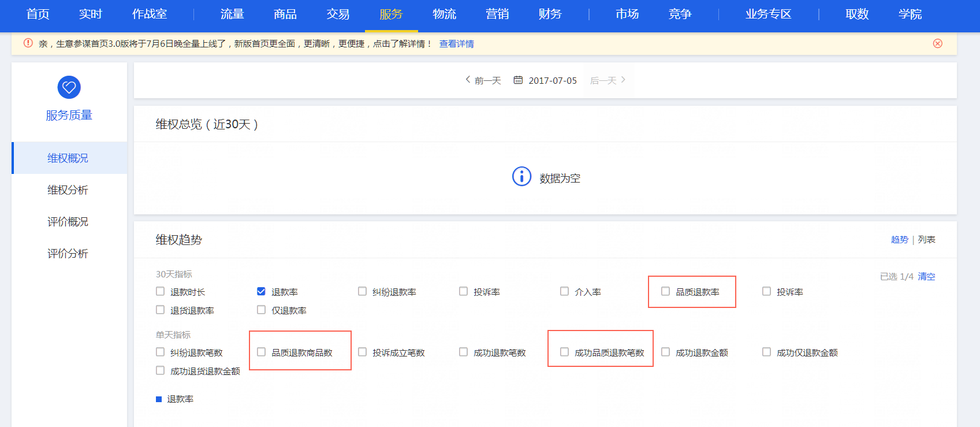Viewport: 980px width, 427px height.
Task: Open 查看详情 link in the banner
Action: (x=456, y=44)
